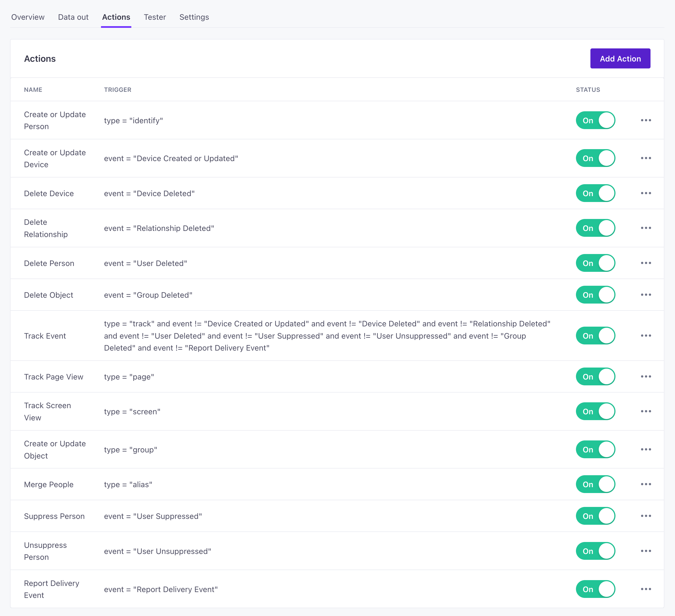Open the ellipsis menu for Unsuppress Person
Viewport: 675px width, 616px height.
[x=646, y=551]
